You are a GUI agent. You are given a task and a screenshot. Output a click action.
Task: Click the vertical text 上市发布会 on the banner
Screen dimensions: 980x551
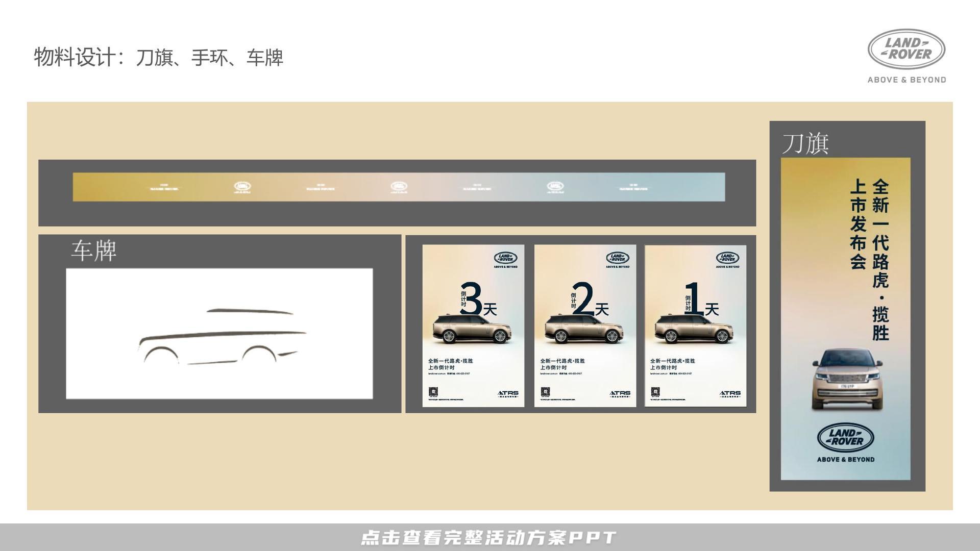point(859,224)
